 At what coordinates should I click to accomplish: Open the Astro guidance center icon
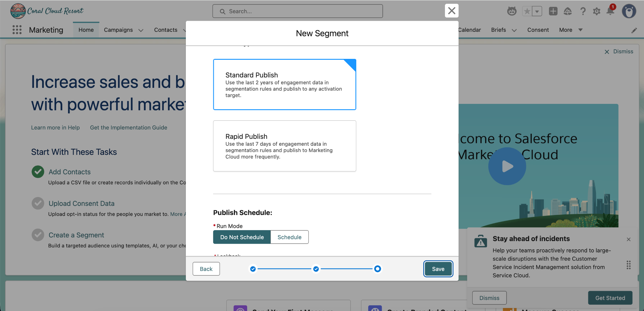point(512,11)
